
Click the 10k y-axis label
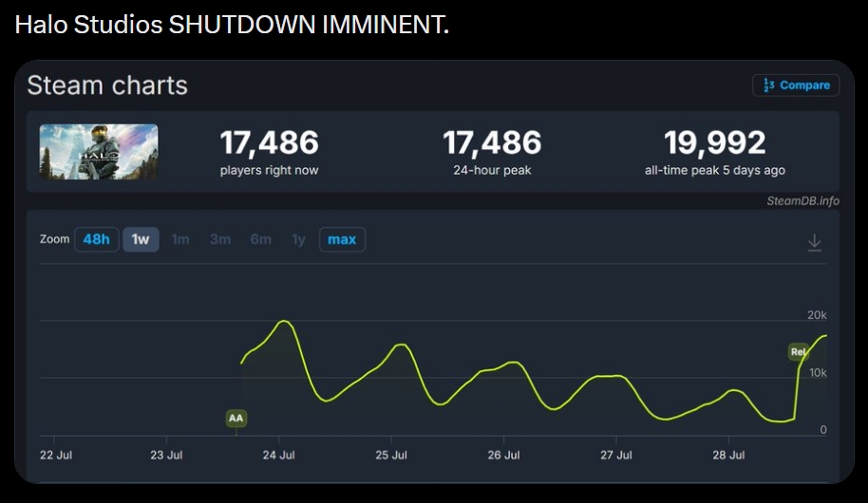coord(818,372)
